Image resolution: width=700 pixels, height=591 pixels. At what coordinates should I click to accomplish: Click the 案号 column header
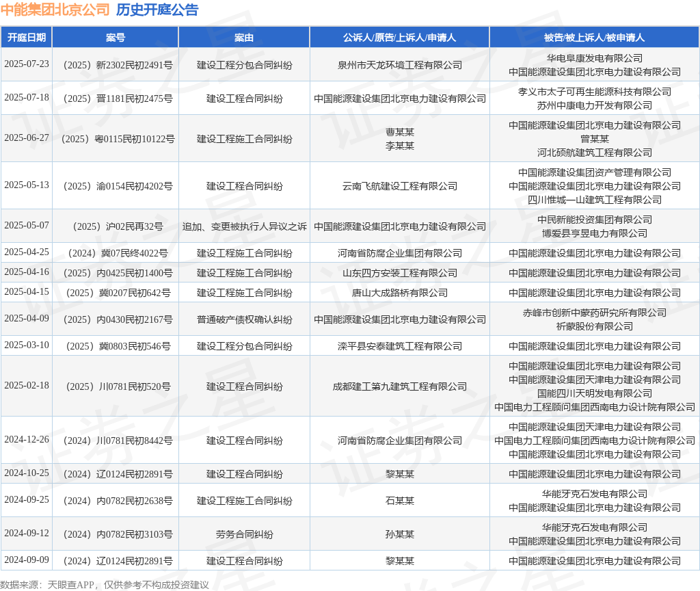click(x=116, y=38)
